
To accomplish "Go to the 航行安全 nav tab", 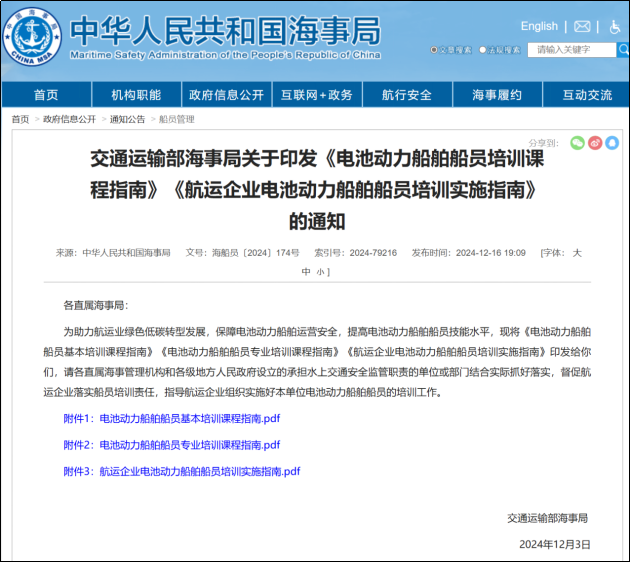I will [407, 95].
